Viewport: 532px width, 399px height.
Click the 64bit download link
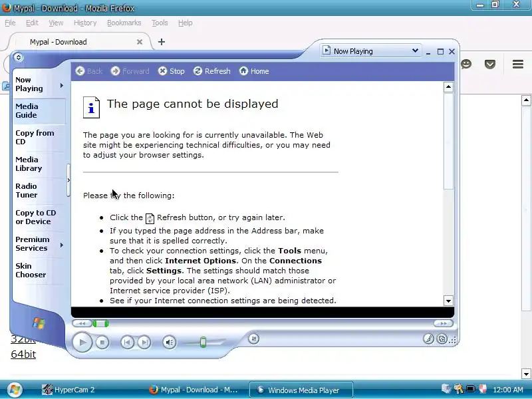pos(23,354)
